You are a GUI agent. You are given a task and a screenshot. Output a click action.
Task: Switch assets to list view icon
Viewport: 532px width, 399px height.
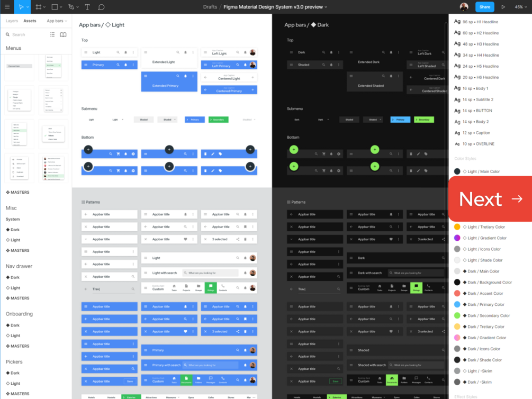coord(52,34)
